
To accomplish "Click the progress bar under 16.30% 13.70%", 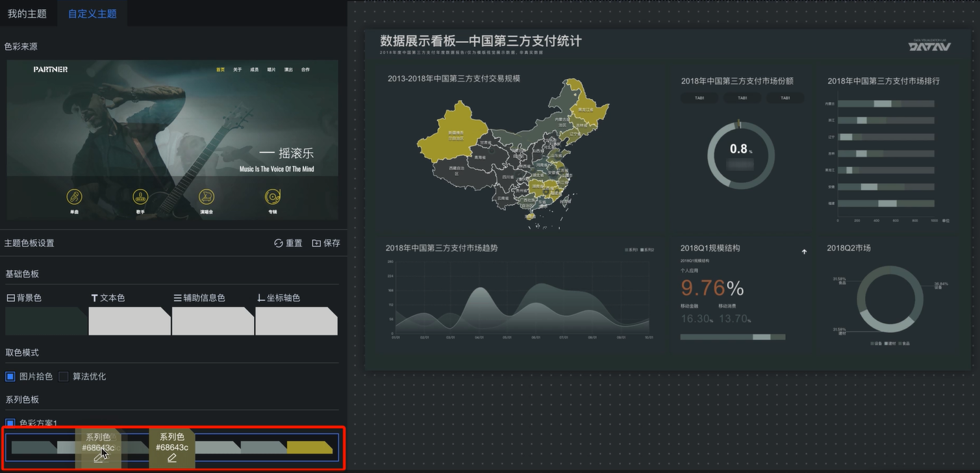I will [x=733, y=337].
